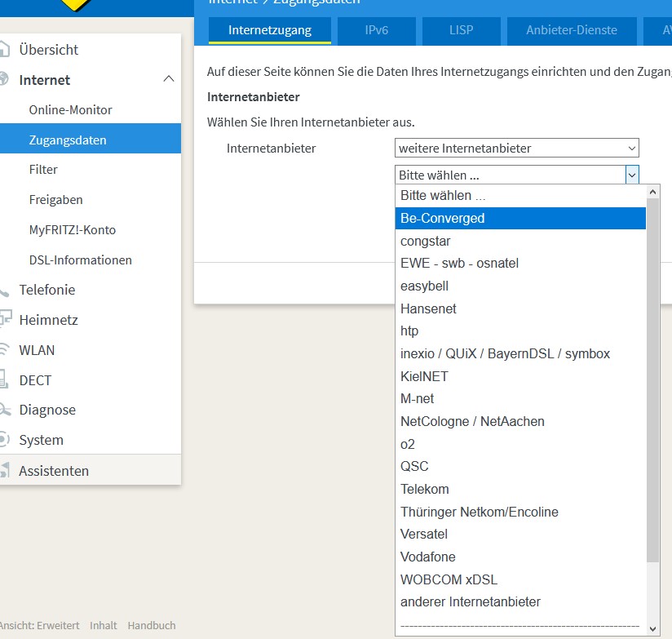
Task: Select Zugangsdaten submenu item
Action: pyautogui.click(x=91, y=140)
